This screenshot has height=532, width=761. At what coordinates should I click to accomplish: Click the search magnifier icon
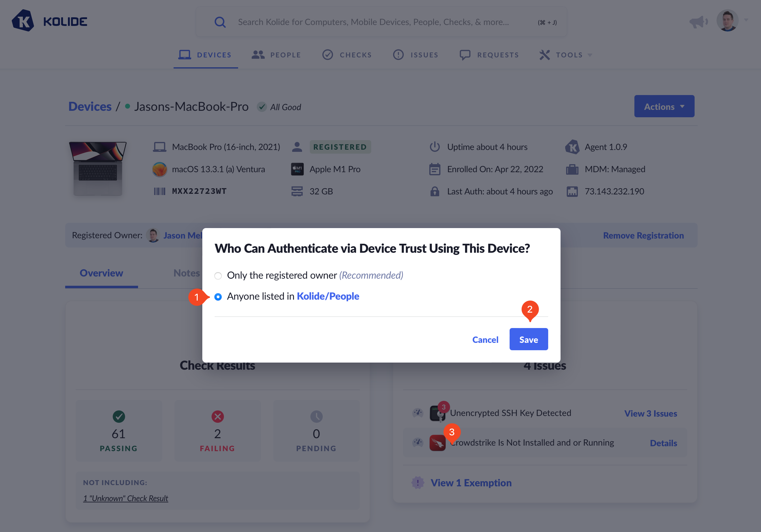[220, 22]
